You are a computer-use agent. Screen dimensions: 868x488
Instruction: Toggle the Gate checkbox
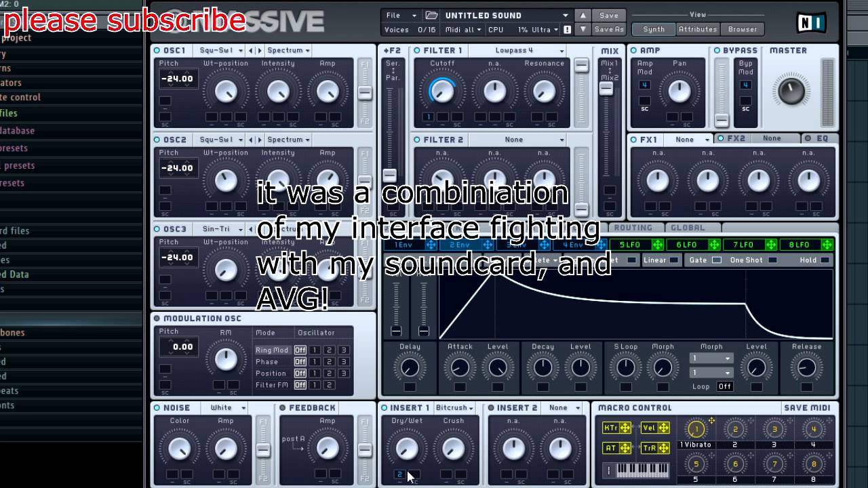[x=716, y=260]
